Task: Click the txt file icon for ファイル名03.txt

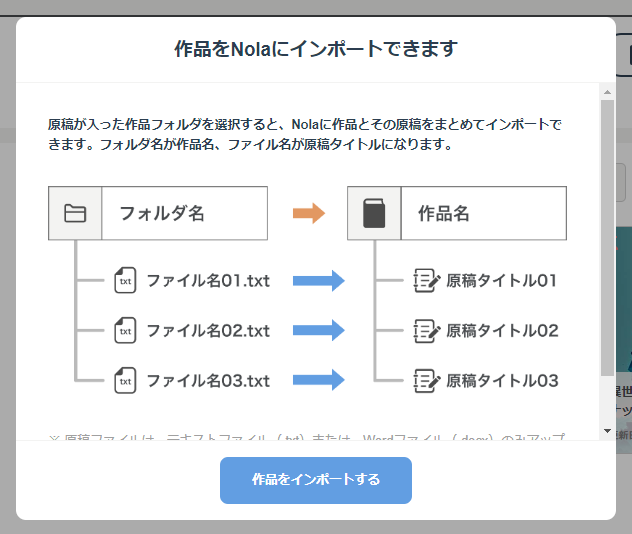Action: tap(125, 381)
